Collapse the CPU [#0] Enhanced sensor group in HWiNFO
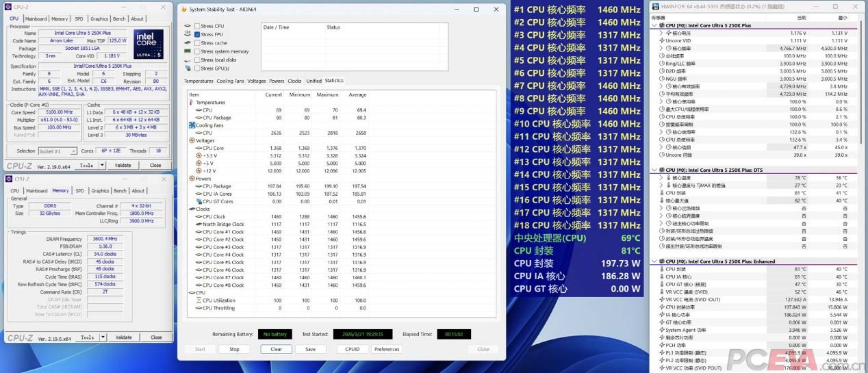This screenshot has width=868, height=373. 655,261
